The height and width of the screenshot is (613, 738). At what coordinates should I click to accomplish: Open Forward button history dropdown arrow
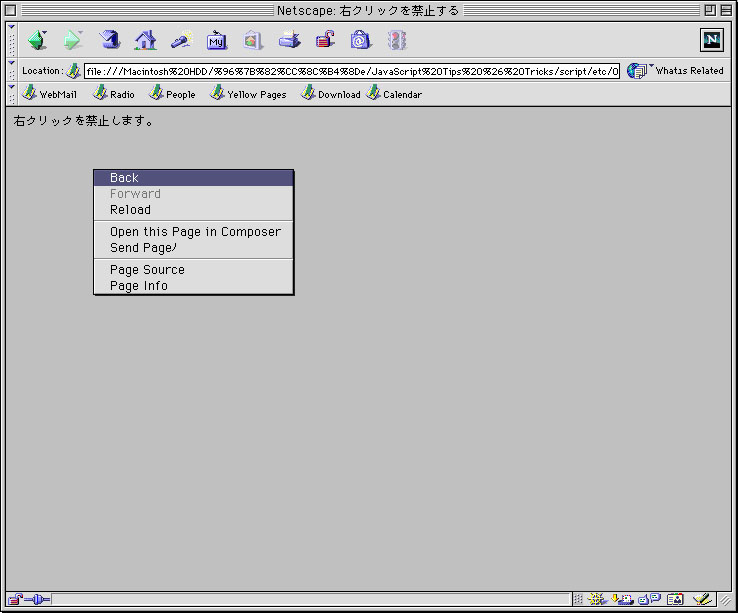pos(80,32)
